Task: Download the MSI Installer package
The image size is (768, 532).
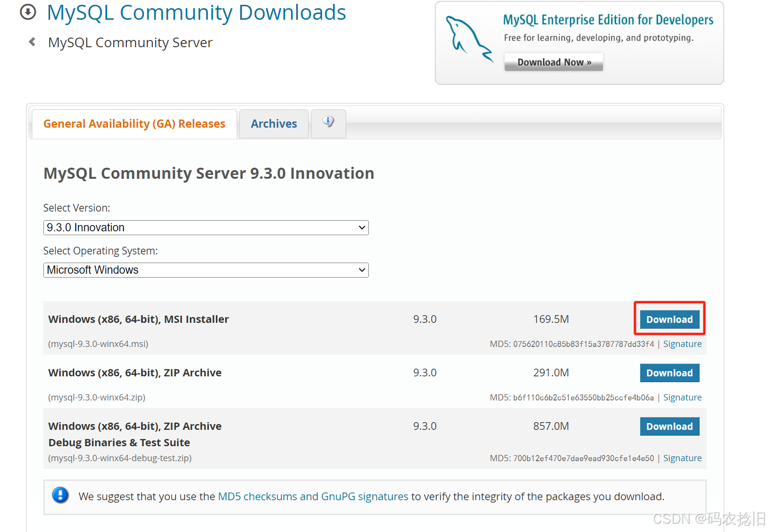Action: pyautogui.click(x=669, y=319)
